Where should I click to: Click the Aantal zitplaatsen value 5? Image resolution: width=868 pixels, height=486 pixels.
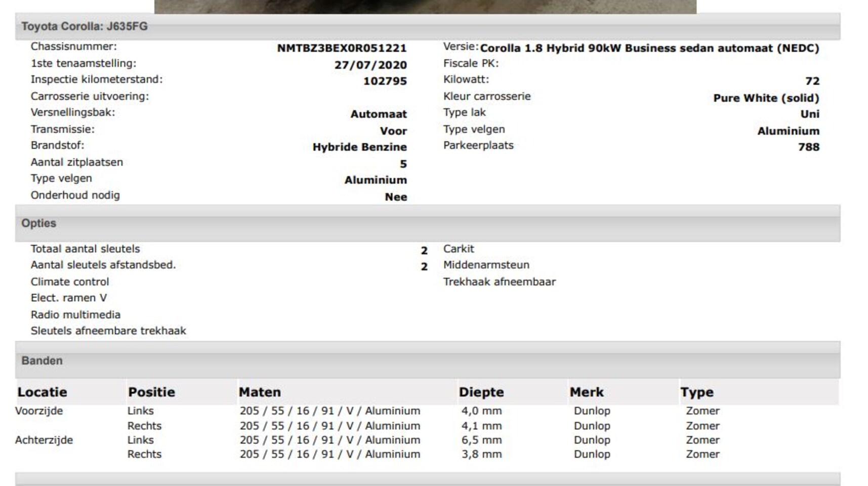pos(403,164)
